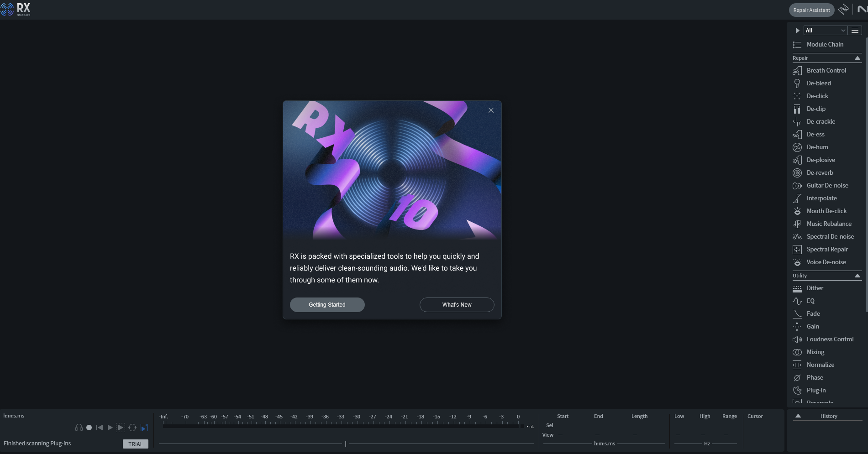
Task: Open the Mouth De-click module
Action: tap(826, 211)
